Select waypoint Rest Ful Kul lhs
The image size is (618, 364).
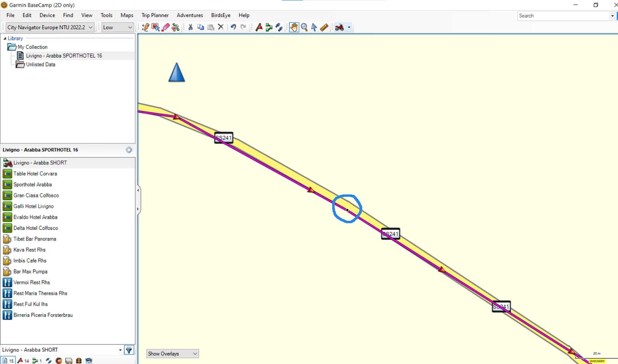pyautogui.click(x=68, y=304)
